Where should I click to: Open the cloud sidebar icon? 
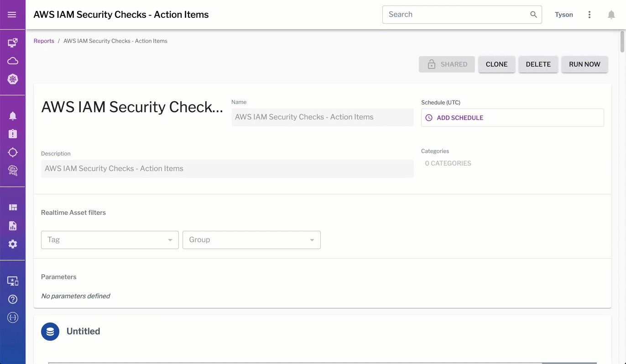13,61
